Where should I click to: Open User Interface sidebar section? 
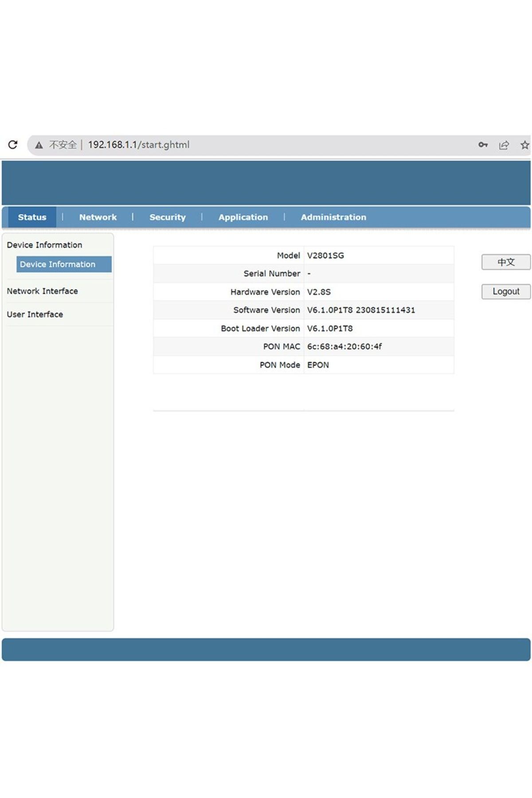[35, 314]
